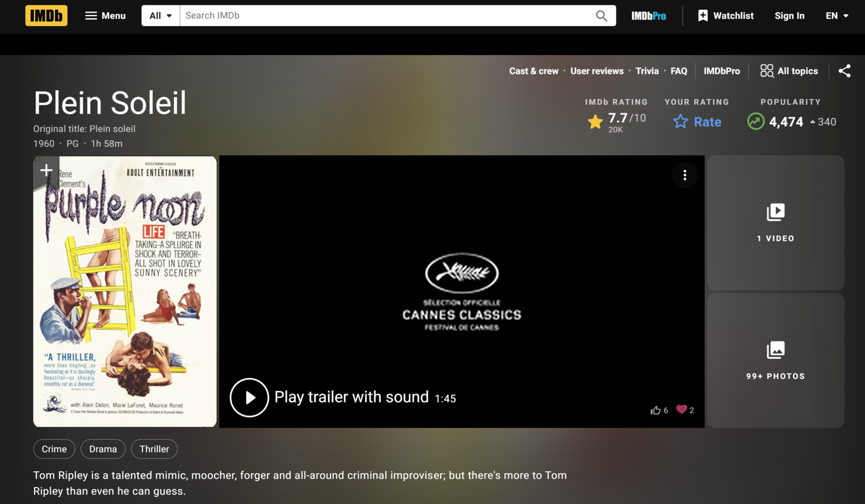Viewport: 865px width, 504px height.
Task: Expand the All search category dropdown
Action: pos(161,16)
